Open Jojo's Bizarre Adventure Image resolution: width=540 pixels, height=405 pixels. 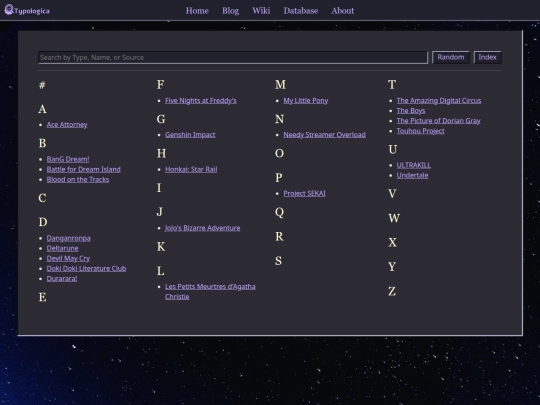[x=202, y=228]
